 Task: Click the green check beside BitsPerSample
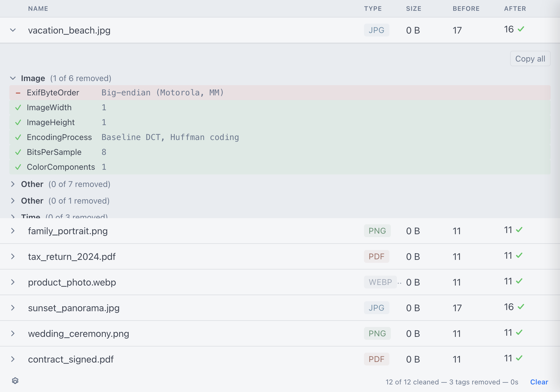pos(18,152)
